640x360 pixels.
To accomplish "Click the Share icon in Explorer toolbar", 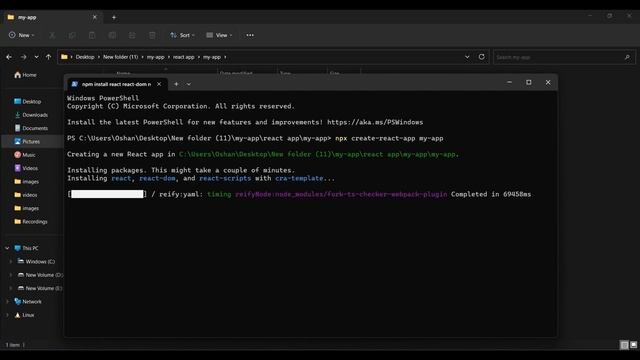I will click(x=132, y=36).
